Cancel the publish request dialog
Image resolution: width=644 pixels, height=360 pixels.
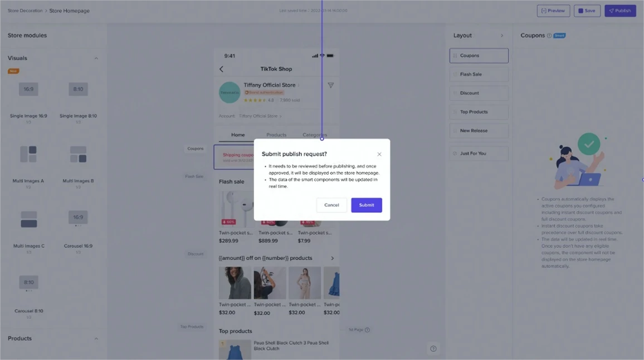click(x=331, y=205)
